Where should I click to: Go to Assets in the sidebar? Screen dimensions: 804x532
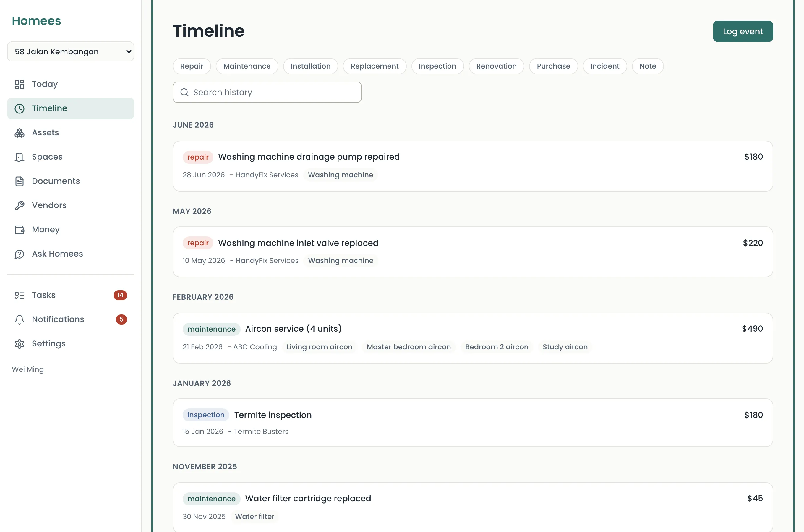71,133
